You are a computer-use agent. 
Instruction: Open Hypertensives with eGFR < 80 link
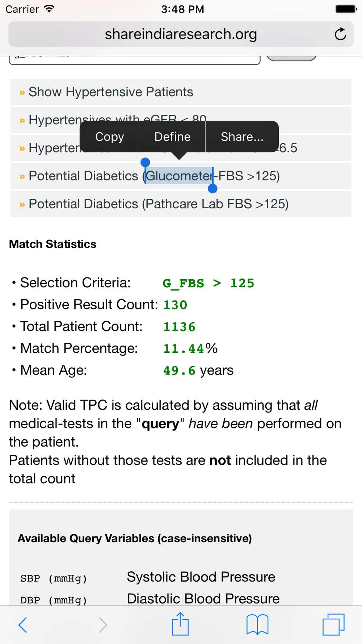(x=181, y=120)
